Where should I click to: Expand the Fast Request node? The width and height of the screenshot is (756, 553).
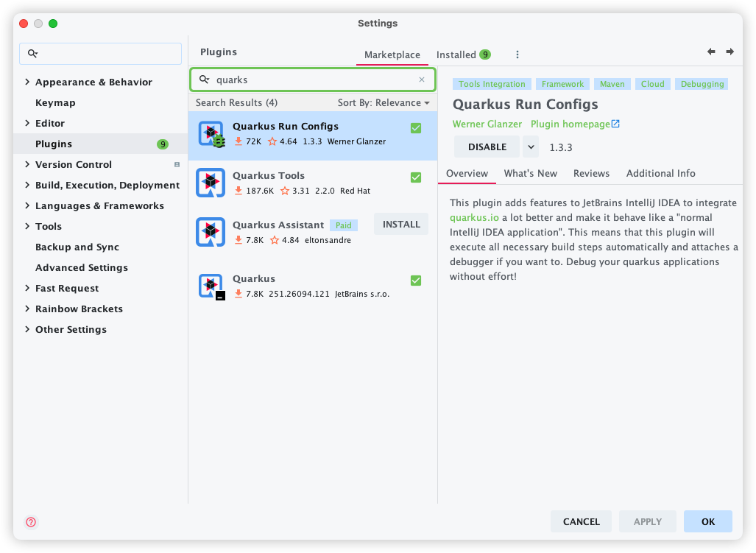pos(27,288)
